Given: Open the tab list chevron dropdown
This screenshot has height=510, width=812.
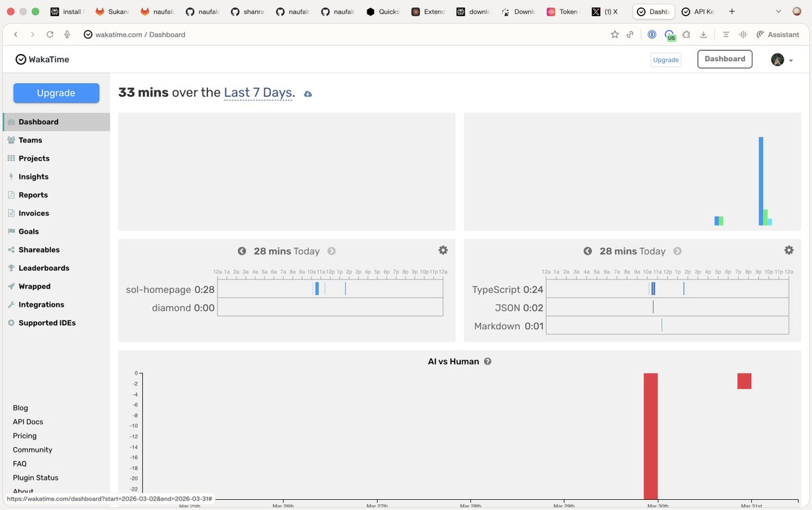Looking at the screenshot, I should coord(778,12).
